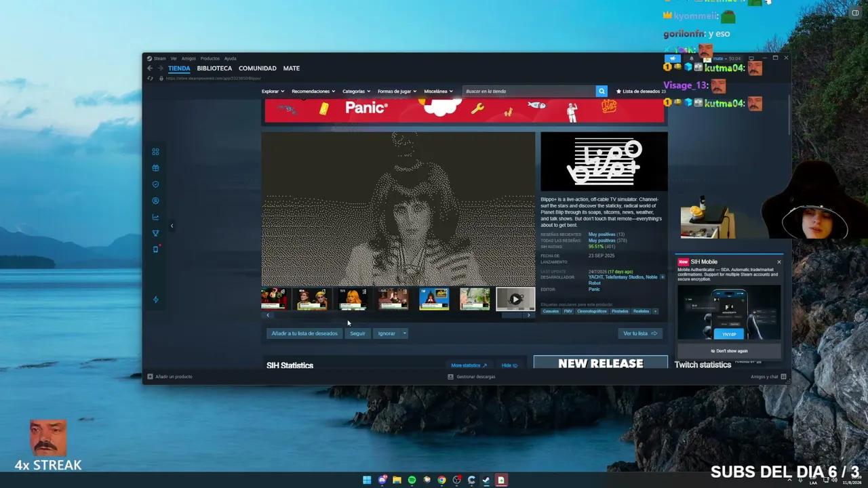Open the SIH sidebar grid icon

(155, 152)
